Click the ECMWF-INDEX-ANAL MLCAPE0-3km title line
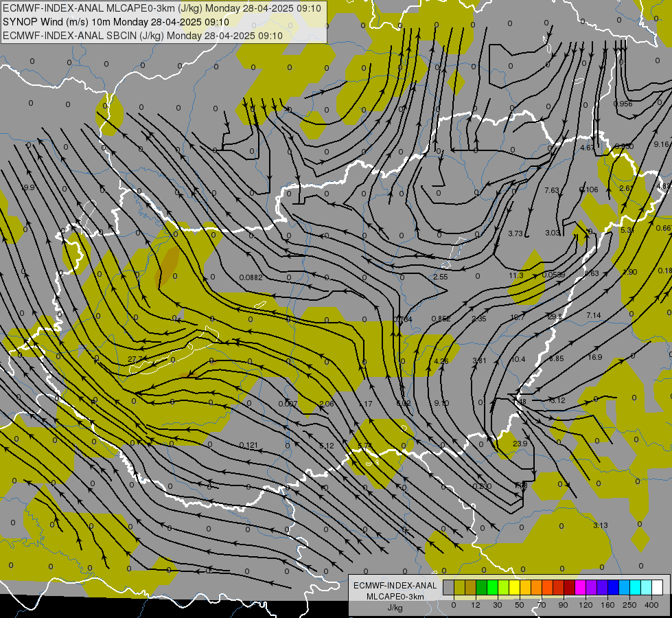672x618 pixels. click(161, 8)
